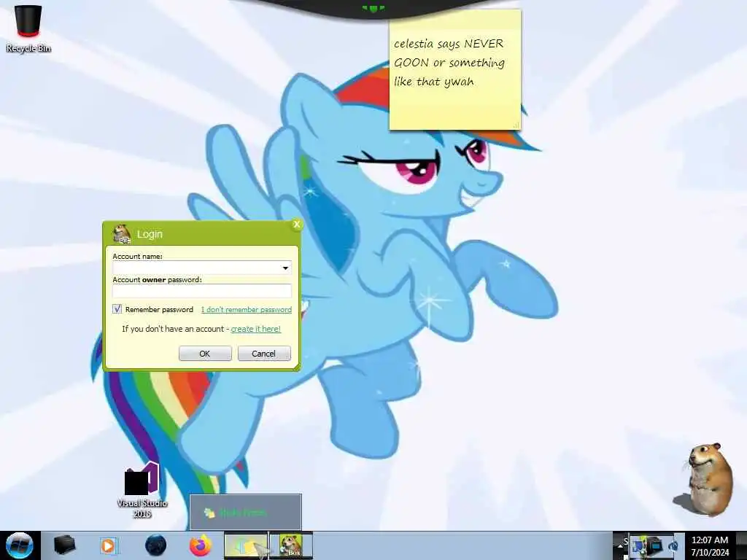The height and width of the screenshot is (560, 747).
Task: Click the "create it here!" link
Action: [256, 329]
